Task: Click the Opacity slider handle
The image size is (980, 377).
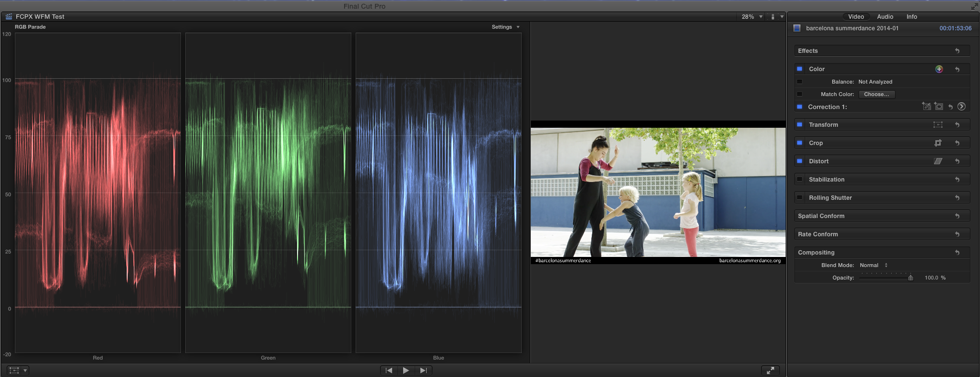Action: point(910,278)
